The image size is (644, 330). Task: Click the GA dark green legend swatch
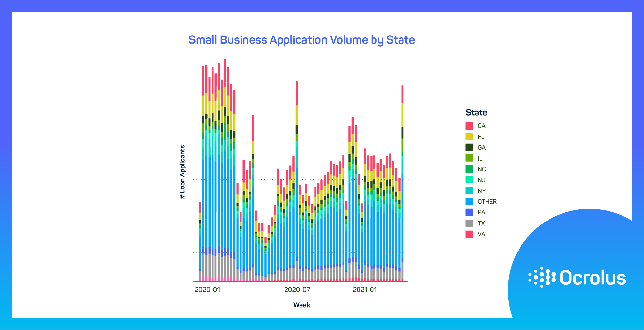point(469,147)
